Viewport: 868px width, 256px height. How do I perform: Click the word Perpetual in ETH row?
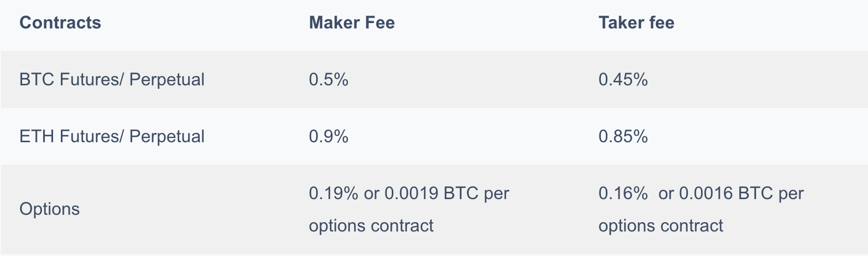[166, 136]
